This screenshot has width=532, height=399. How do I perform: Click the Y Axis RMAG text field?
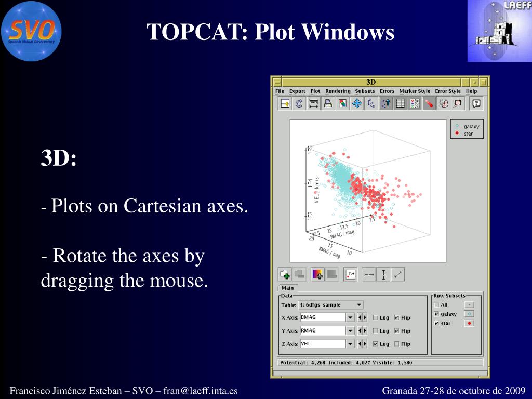(x=323, y=331)
